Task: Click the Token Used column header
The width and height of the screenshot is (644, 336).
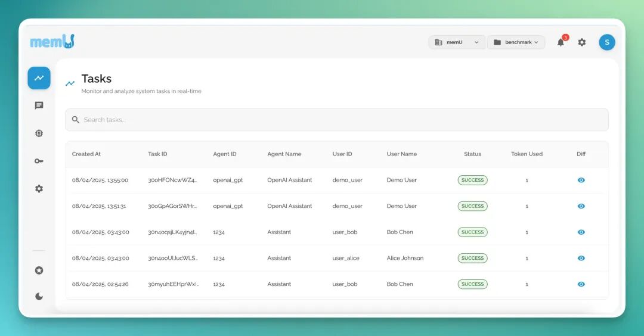Action: tap(527, 154)
